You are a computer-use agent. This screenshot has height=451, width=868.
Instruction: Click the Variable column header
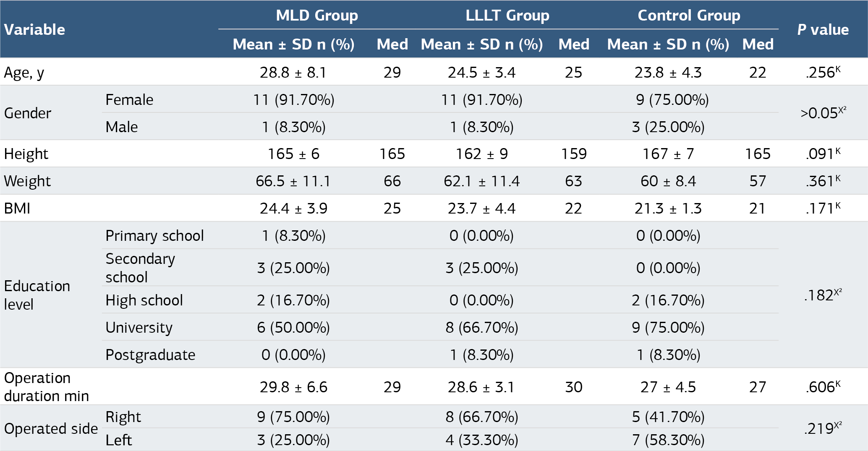click(x=34, y=30)
